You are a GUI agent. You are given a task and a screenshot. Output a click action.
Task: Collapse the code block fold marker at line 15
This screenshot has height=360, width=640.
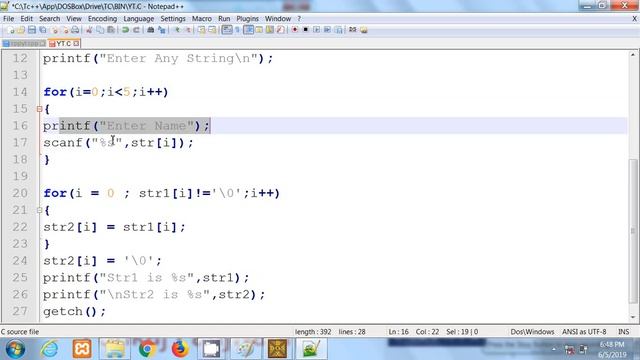39,109
